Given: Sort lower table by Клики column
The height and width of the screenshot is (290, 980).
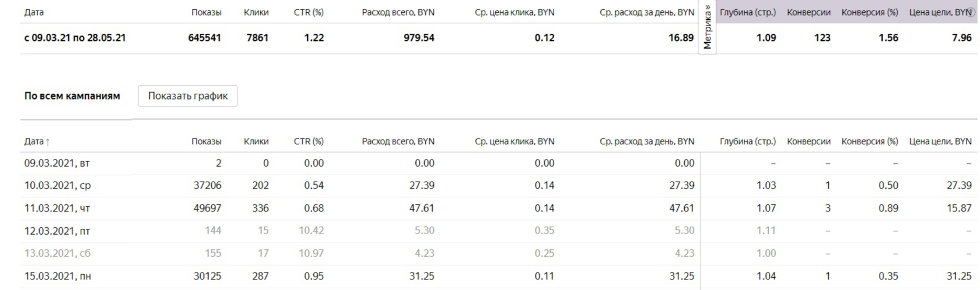Looking at the screenshot, I should [x=256, y=142].
